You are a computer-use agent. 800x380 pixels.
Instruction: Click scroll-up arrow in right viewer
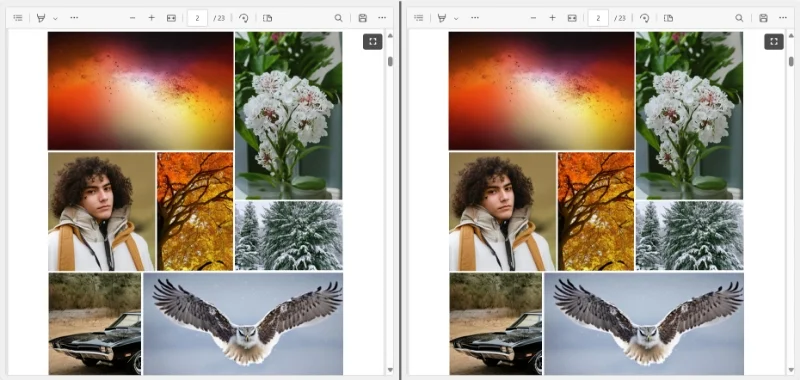point(791,36)
